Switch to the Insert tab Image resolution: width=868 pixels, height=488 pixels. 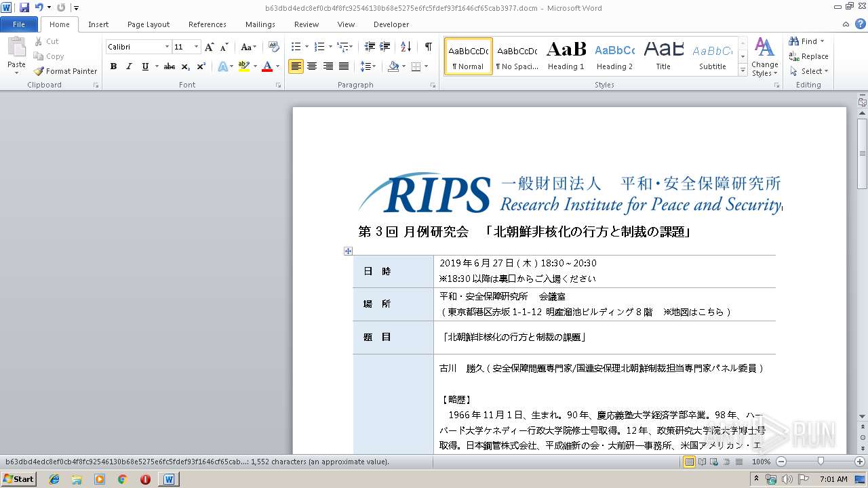[98, 24]
